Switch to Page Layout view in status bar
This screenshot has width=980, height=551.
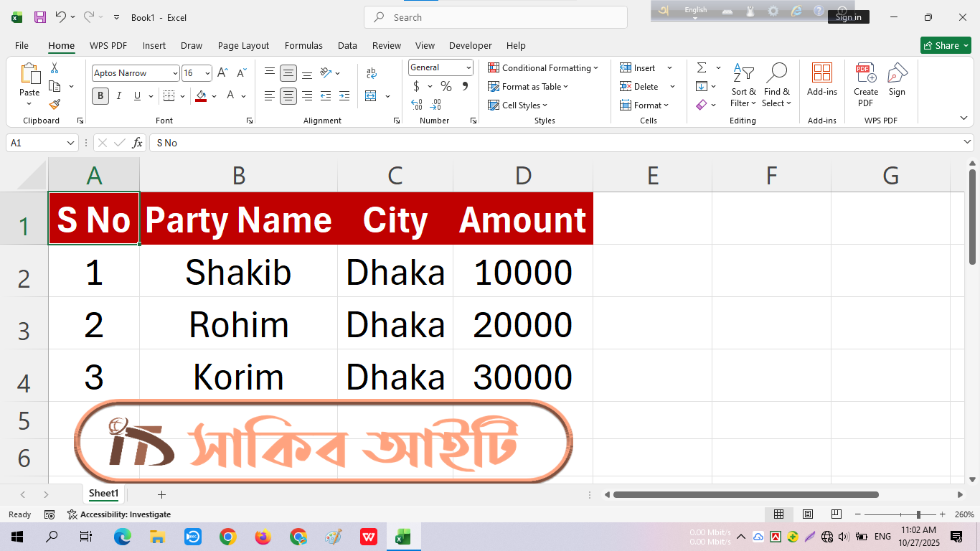pos(807,514)
